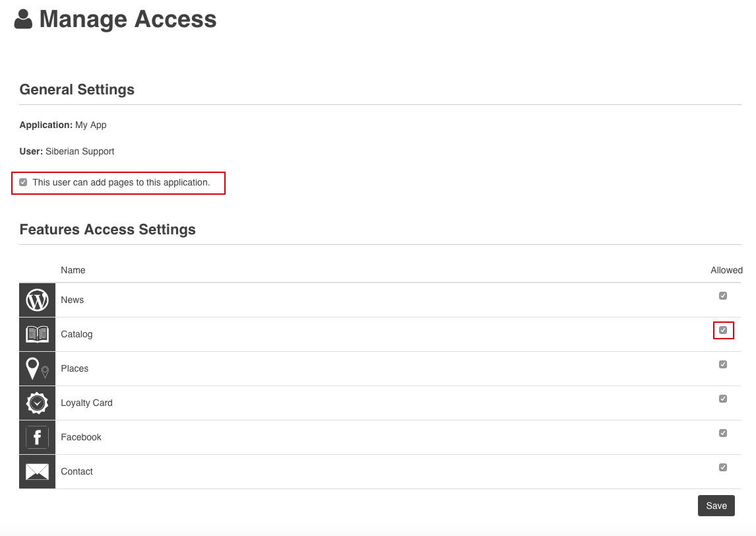Click the Contact envelope icon
756x536 pixels.
[x=37, y=472]
